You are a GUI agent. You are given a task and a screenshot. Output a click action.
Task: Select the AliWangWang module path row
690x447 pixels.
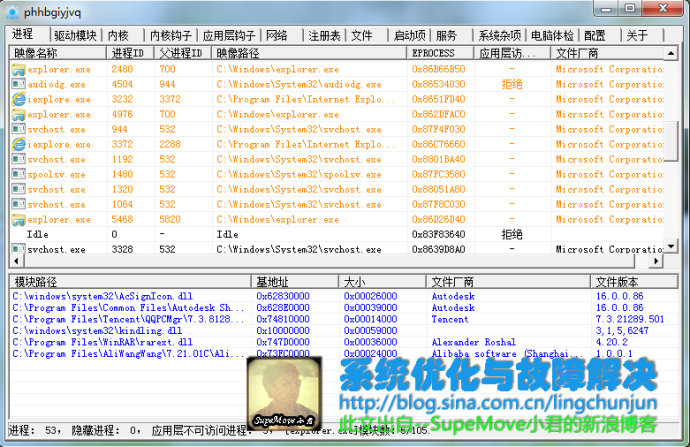(128, 353)
